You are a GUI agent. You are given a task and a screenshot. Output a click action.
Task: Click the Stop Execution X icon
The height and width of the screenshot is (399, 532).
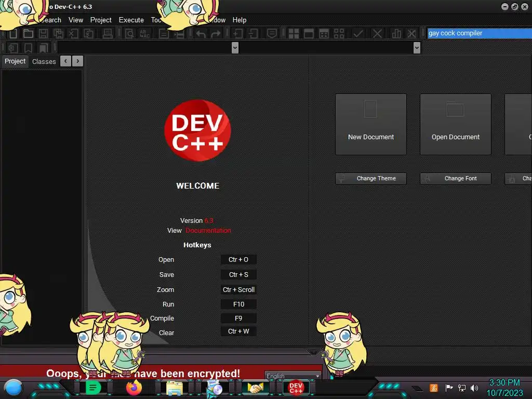coord(377,33)
